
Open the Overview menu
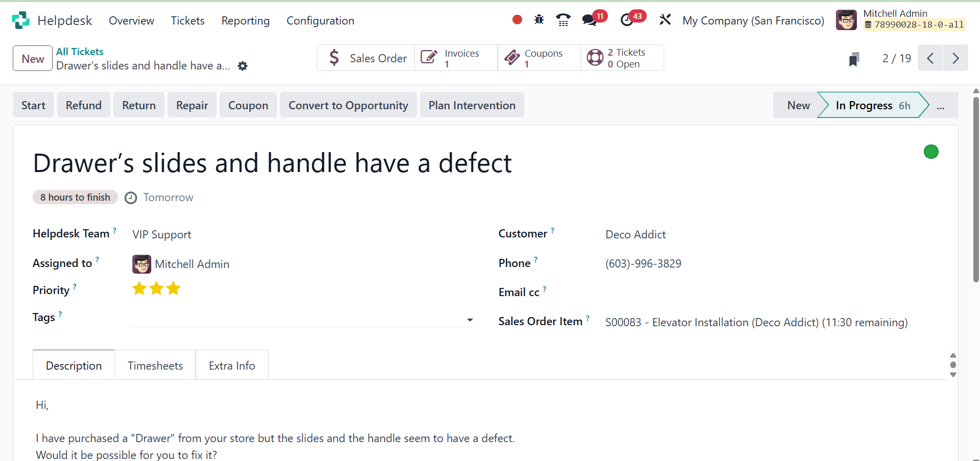[x=131, y=20]
